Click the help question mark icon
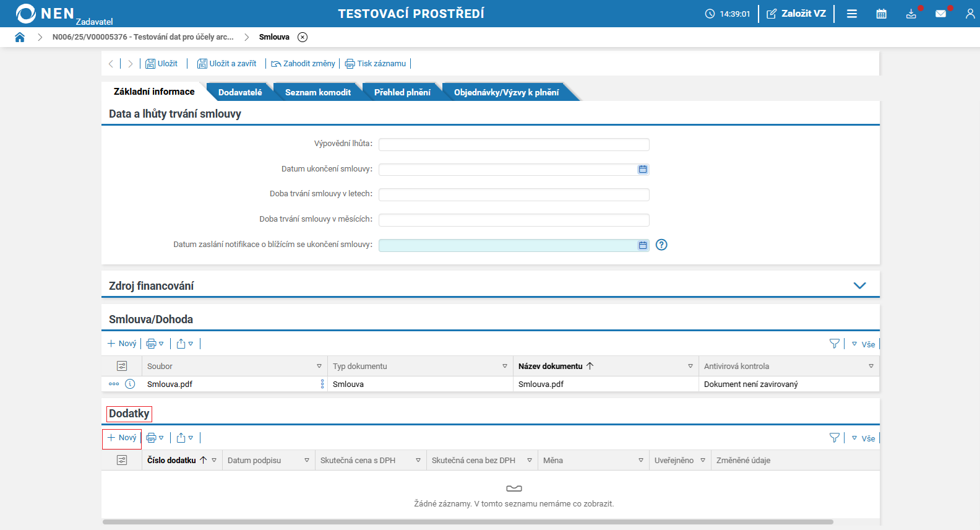 pos(661,245)
